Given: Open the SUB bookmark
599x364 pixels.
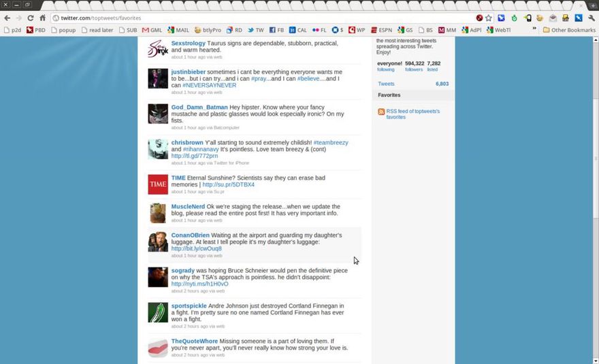Looking at the screenshot, I should (x=128, y=30).
